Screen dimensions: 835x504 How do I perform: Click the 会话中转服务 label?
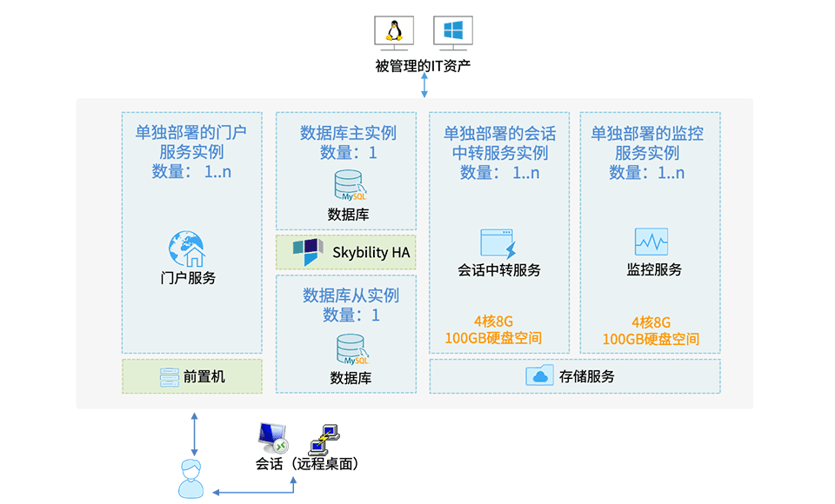coord(499,270)
